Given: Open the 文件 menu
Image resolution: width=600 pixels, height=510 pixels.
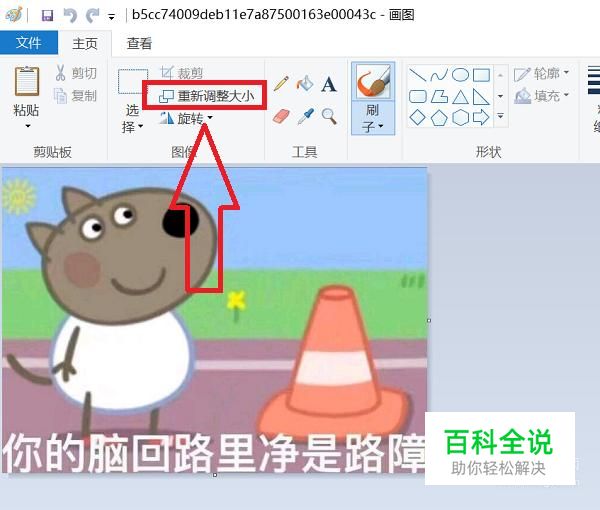Looking at the screenshot, I should pos(29,42).
